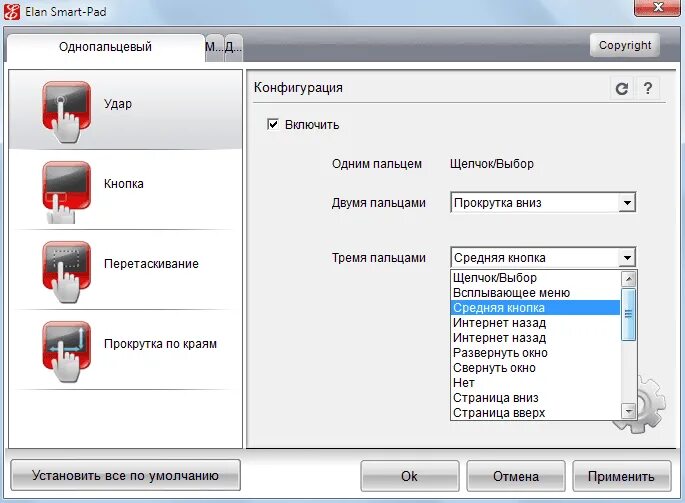Screen dimensions: 685x503
Task: Select the Удар tap gesture icon
Action: [x=66, y=112]
